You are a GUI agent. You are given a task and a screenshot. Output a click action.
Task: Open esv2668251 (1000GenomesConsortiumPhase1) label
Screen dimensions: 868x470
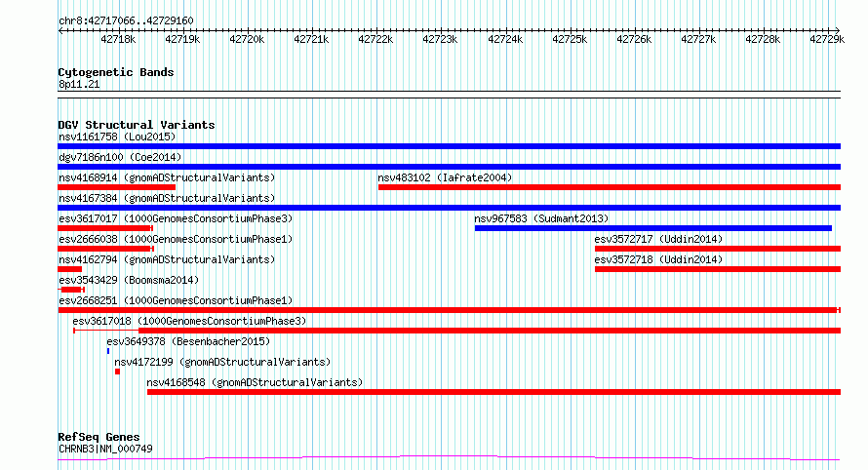tap(176, 300)
